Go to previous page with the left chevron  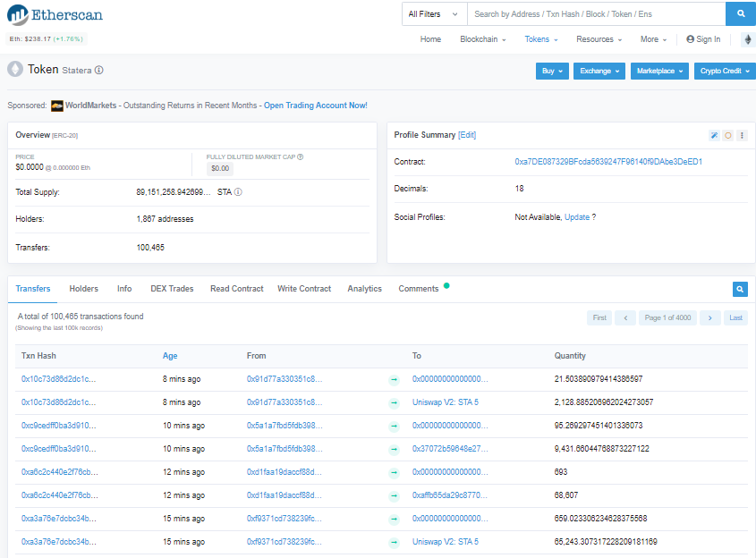625,318
